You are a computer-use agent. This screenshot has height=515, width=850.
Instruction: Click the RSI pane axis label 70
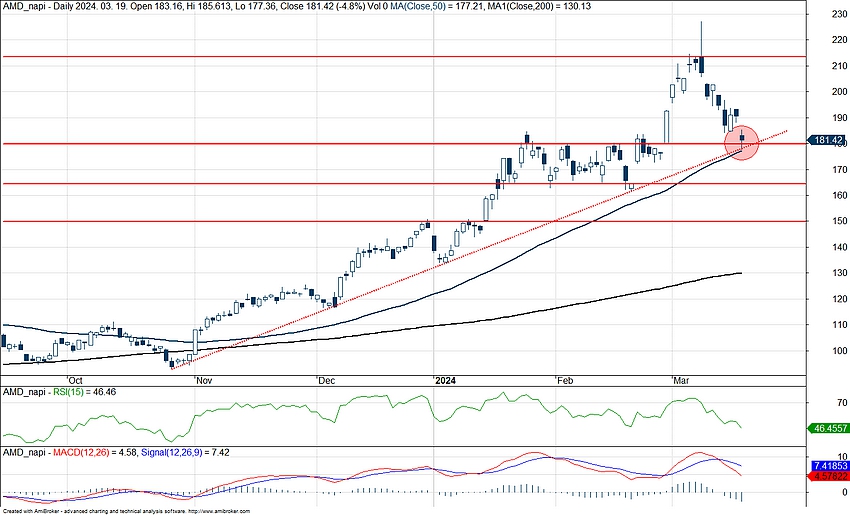click(x=842, y=403)
